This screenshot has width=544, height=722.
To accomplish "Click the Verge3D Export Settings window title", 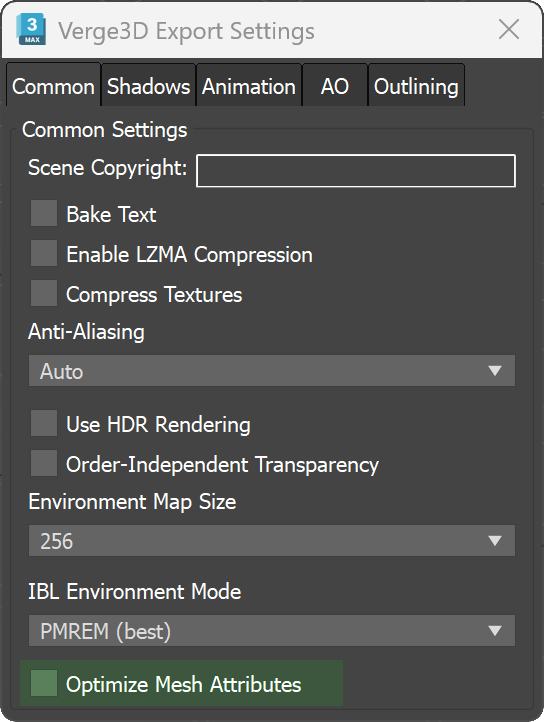I will pyautogui.click(x=187, y=31).
